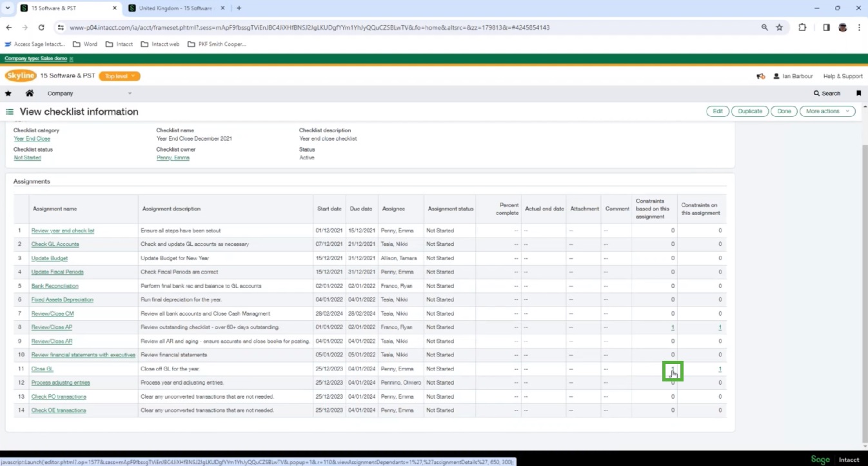Click the browser reload icon
Screen dimensions: 868x466
tap(41, 28)
